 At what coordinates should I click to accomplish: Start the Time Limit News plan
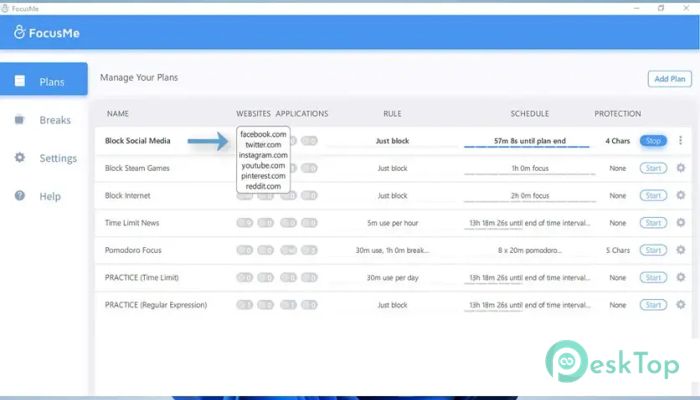pyautogui.click(x=653, y=223)
